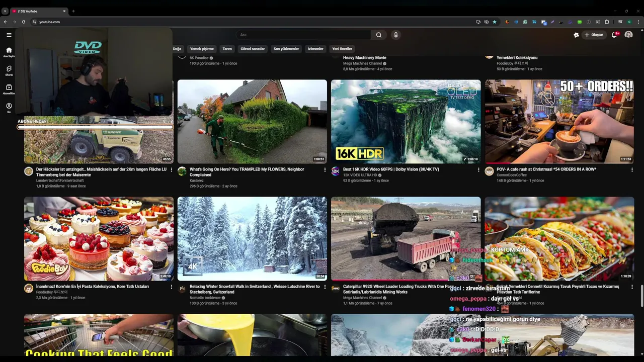
Task: Select the Son yüklenenler filter chip
Action: [x=286, y=49]
